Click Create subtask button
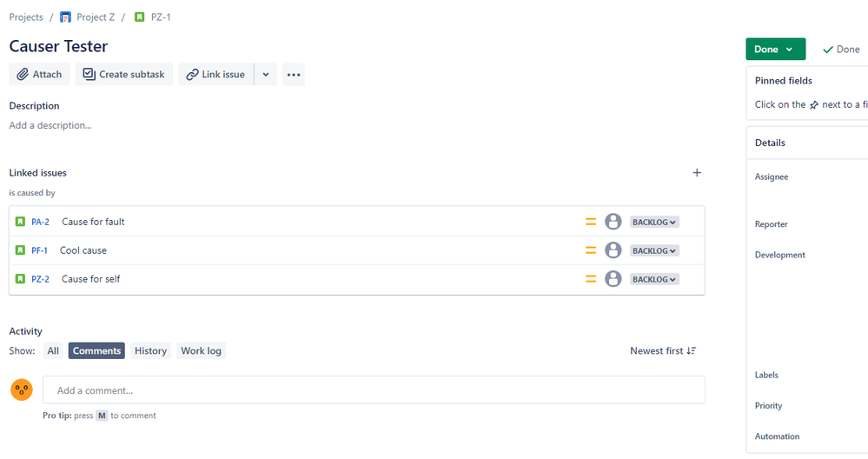The image size is (868, 459). 124,74
